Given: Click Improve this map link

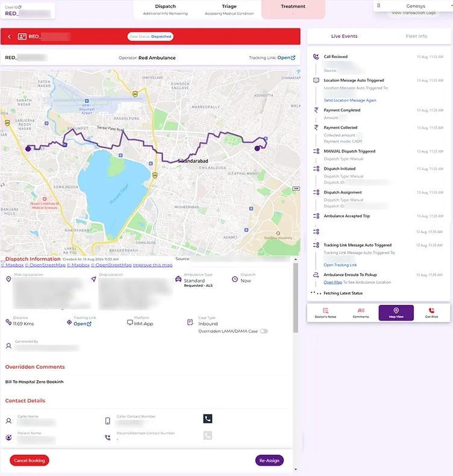Looking at the screenshot, I should coord(152,265).
